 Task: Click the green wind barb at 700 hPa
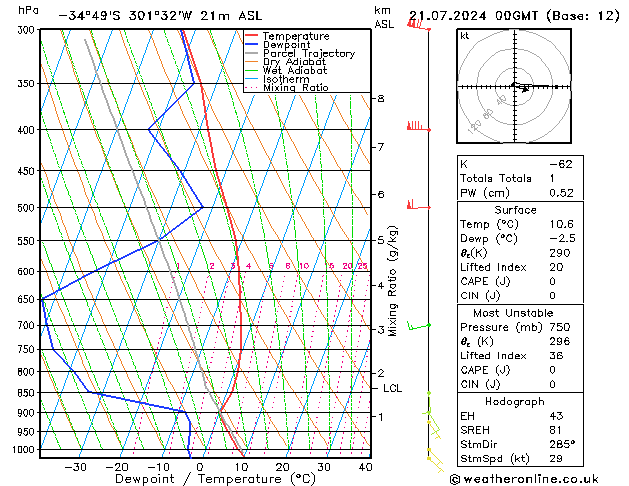click(x=419, y=326)
